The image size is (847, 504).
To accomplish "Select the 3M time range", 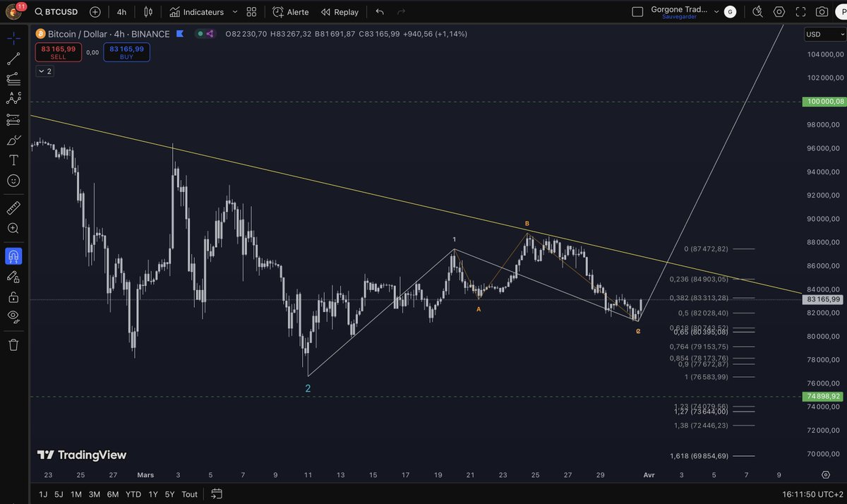I will 94,494.
